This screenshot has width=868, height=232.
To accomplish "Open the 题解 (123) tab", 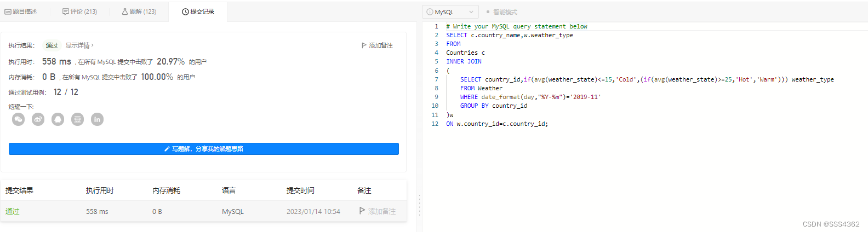I will pos(139,11).
